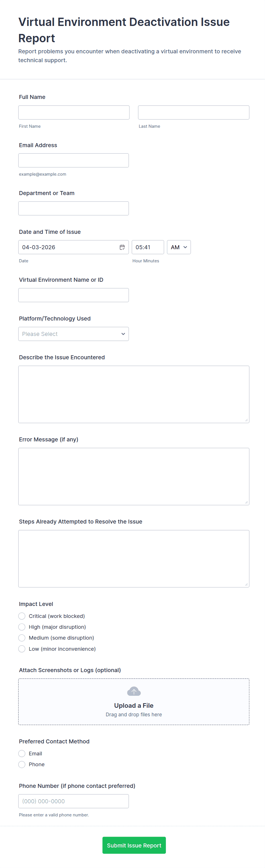Click the Describe the Issue Encountered textarea
The width and height of the screenshot is (265, 868).
134,394
